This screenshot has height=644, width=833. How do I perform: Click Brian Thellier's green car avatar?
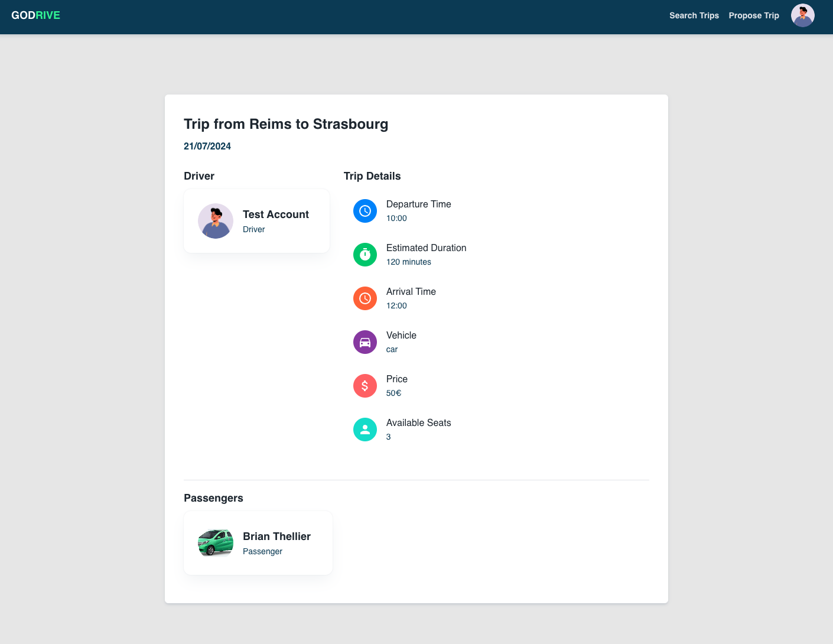click(x=216, y=543)
